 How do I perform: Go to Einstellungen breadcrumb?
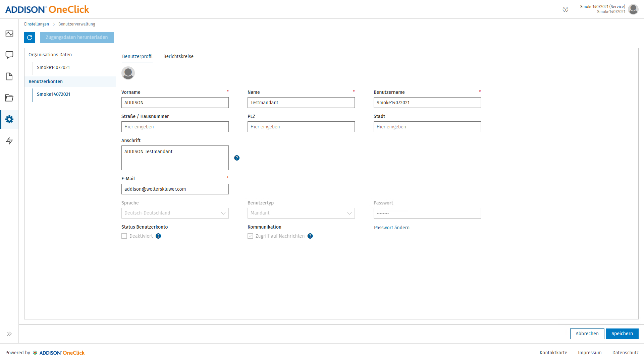click(x=37, y=24)
